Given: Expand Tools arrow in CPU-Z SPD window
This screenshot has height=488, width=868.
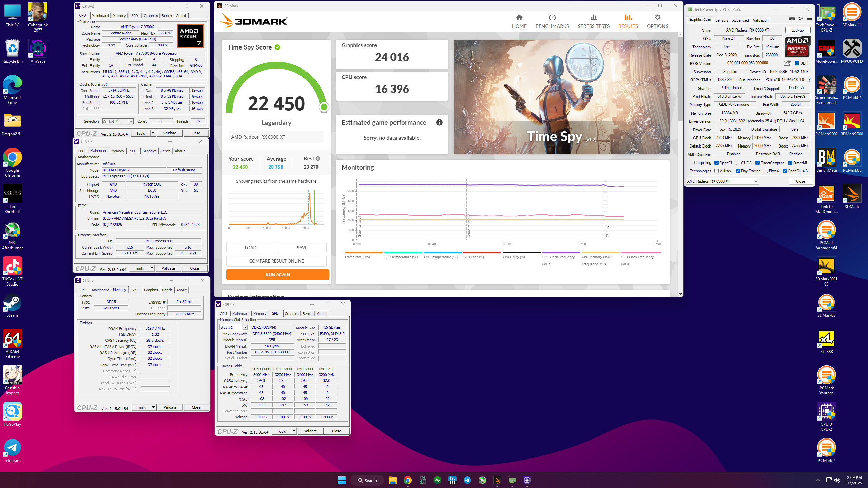Looking at the screenshot, I should [x=294, y=431].
